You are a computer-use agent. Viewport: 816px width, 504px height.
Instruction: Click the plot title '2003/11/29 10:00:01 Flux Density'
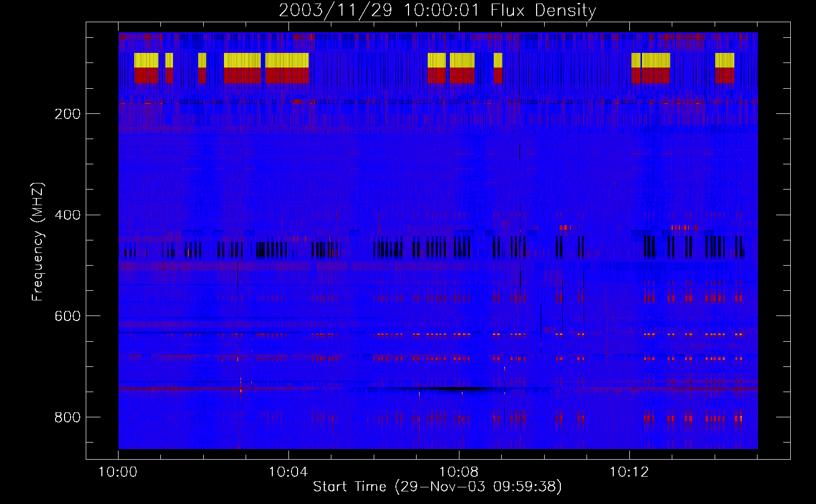coord(437,10)
